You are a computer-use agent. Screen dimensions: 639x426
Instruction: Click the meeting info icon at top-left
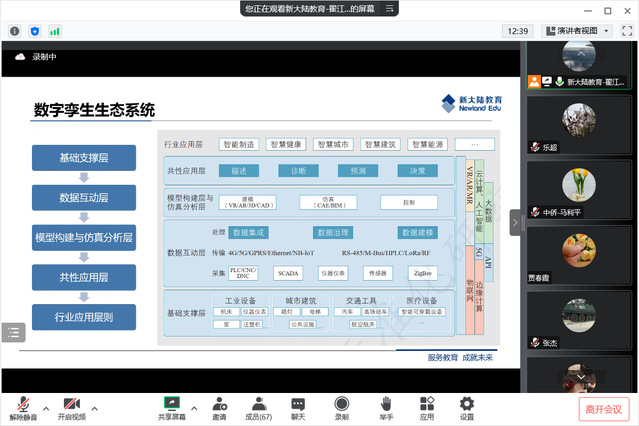pos(15,31)
